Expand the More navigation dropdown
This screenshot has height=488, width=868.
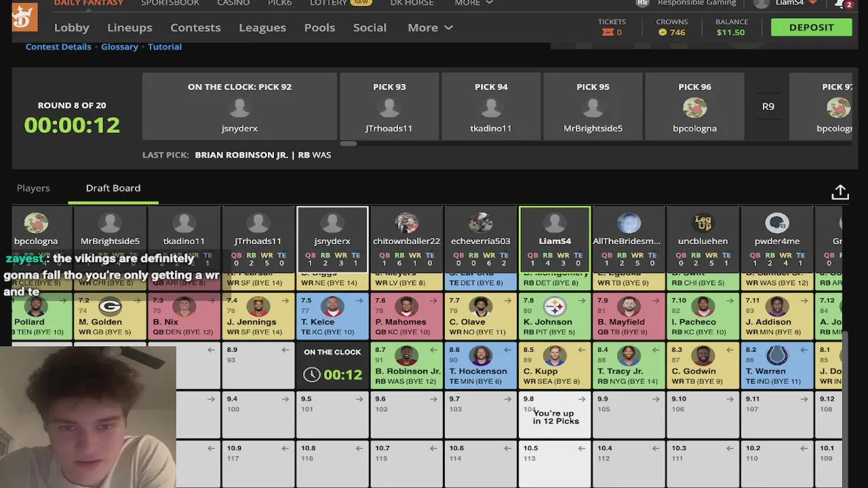(x=430, y=28)
